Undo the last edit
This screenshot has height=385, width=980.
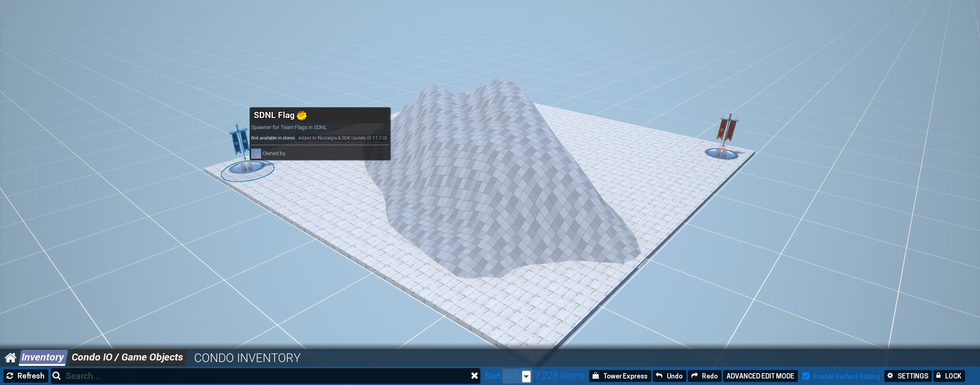[669, 376]
